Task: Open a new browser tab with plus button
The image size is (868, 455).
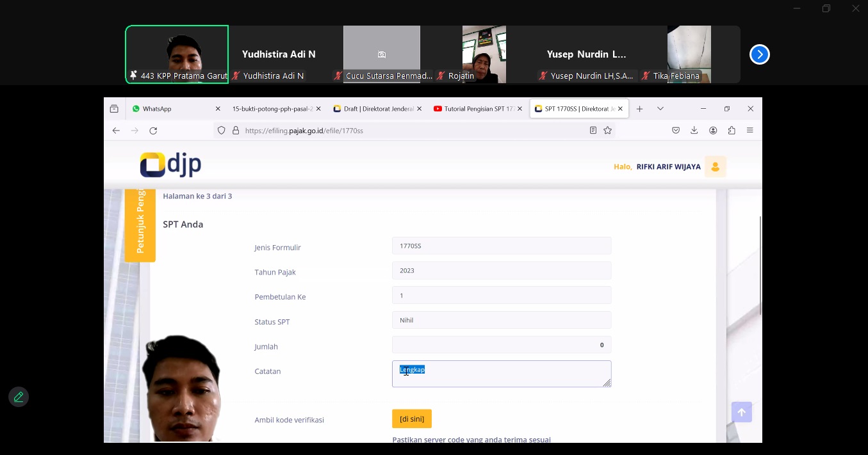Action: tap(639, 109)
